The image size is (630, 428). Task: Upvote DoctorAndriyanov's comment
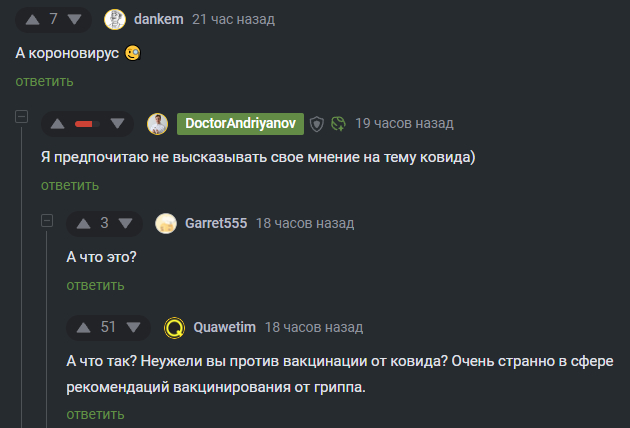coord(59,124)
